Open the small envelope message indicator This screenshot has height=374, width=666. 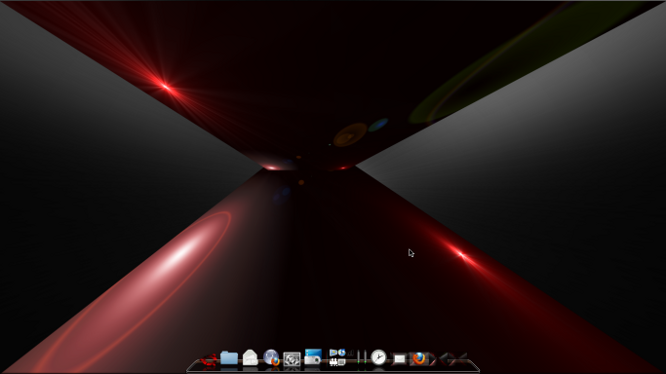[399, 359]
